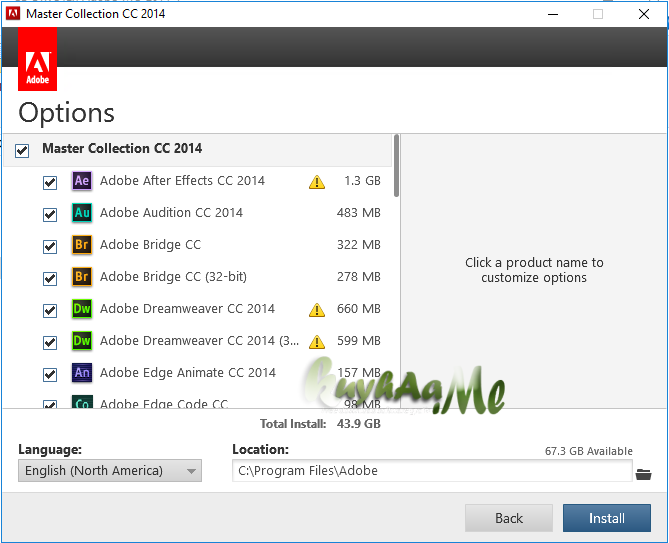Viewport: 669px width, 543px height.
Task: Select Adobe Bridge CC (32-bit) name
Action: 173,276
